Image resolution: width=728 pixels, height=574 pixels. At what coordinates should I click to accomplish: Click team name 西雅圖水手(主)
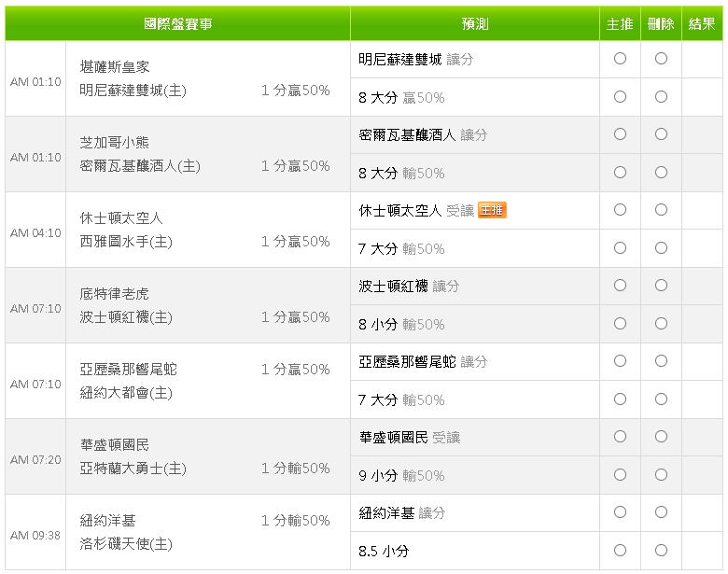[126, 242]
